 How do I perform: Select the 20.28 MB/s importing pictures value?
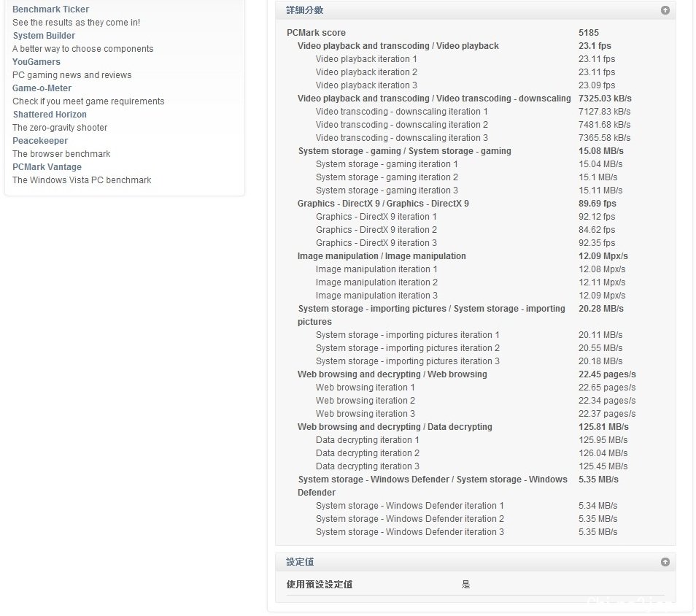601,309
